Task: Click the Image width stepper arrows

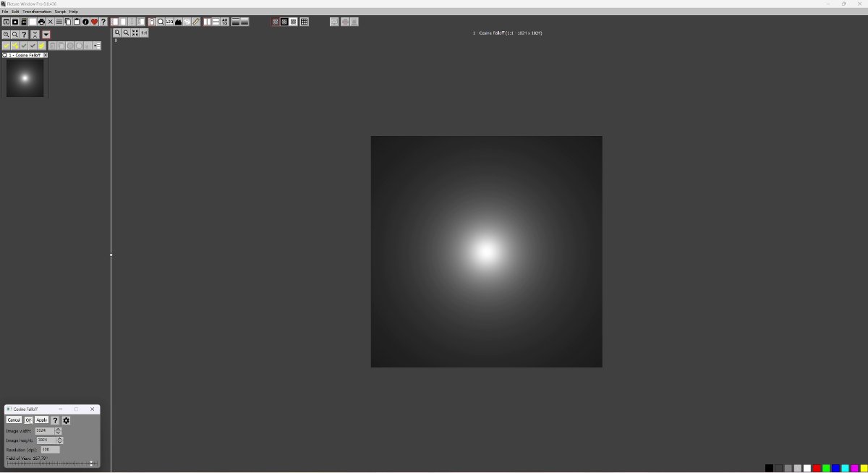Action: click(x=59, y=430)
